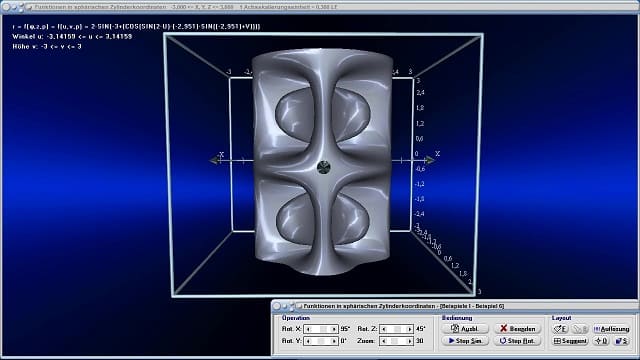Viewport: 640px width, 360px height.
Task: Open the Auflösung resolution setting
Action: click(x=611, y=329)
